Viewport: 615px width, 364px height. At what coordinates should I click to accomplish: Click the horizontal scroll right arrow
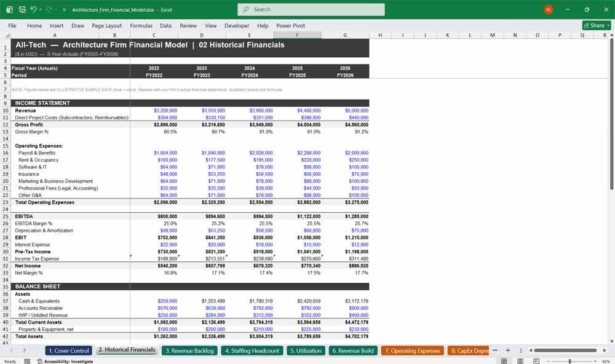tap(605, 350)
